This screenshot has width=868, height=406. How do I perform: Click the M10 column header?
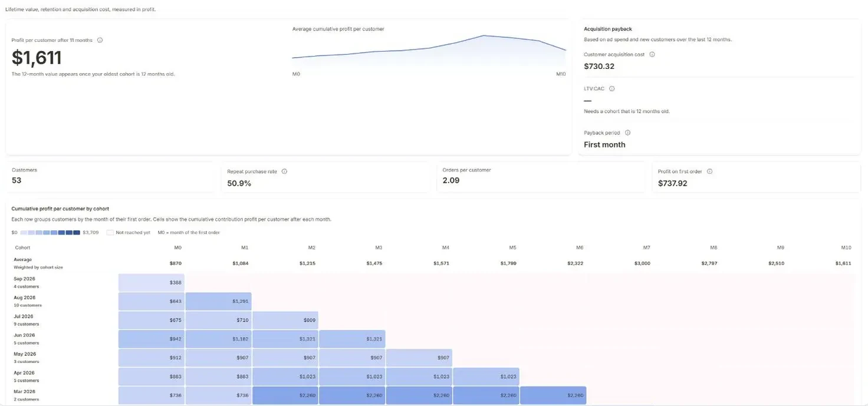pyautogui.click(x=846, y=248)
